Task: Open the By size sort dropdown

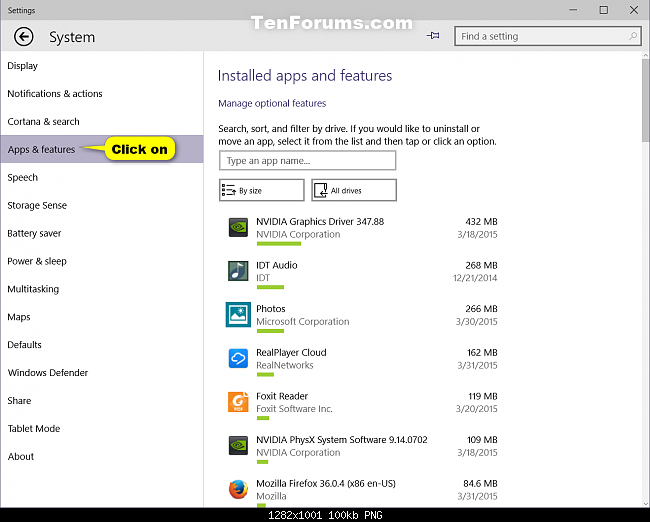Action: click(x=262, y=190)
